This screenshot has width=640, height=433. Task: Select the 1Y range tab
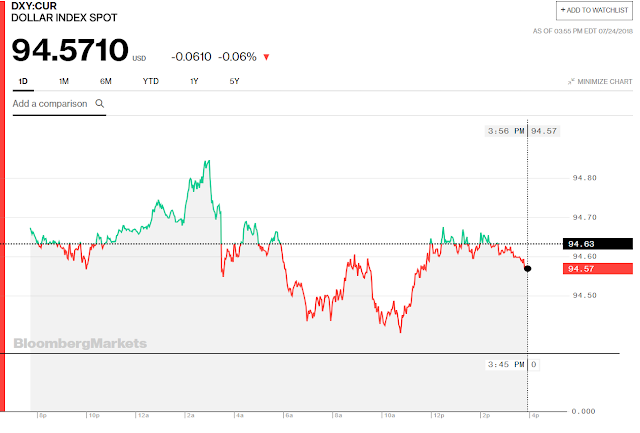point(194,80)
